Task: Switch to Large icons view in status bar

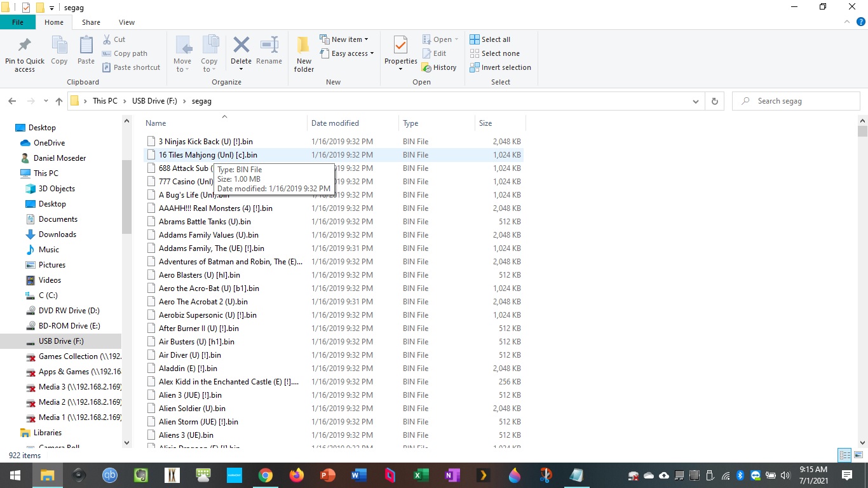Action: (858, 455)
